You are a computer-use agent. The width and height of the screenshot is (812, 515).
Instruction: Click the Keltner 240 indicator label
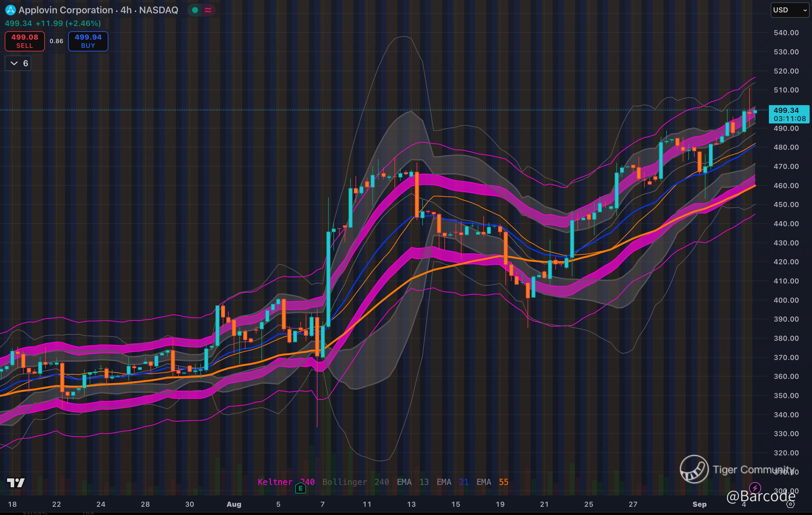[x=286, y=482]
